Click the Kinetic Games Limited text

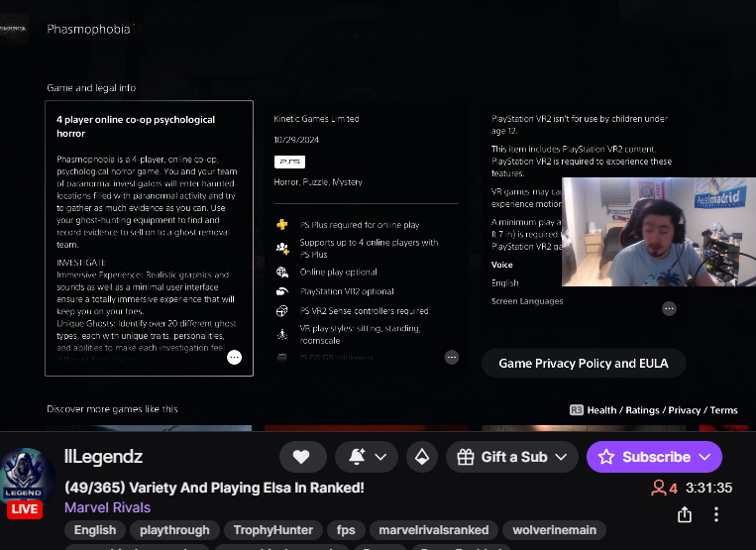click(x=316, y=119)
